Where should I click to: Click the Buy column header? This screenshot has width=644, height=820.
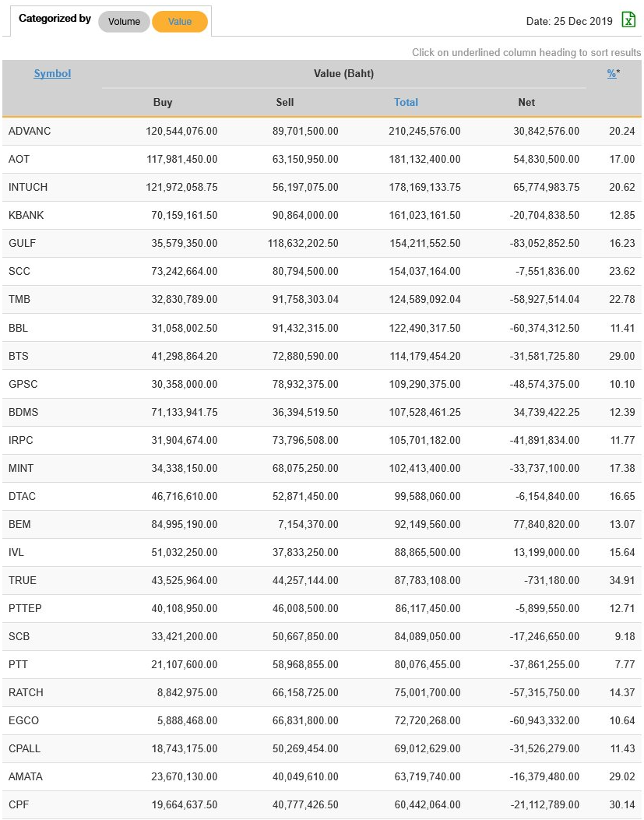coord(163,102)
